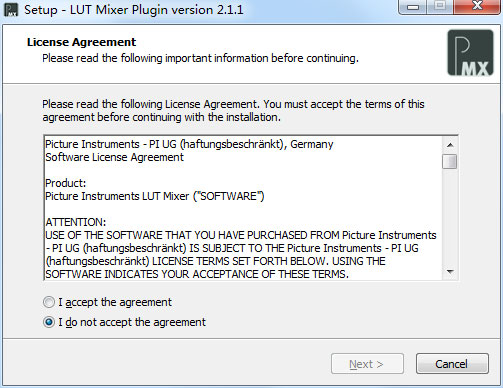Click the 'I do not accept the agreement' label
Screen dimensions: 503x388
[x=132, y=322]
